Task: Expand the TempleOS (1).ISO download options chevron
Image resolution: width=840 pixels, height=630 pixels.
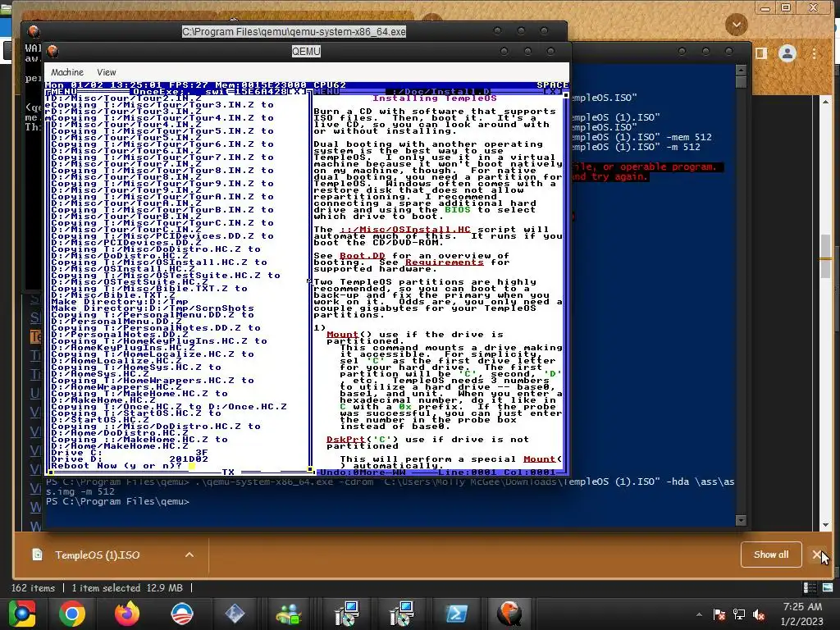Action: pyautogui.click(x=189, y=555)
